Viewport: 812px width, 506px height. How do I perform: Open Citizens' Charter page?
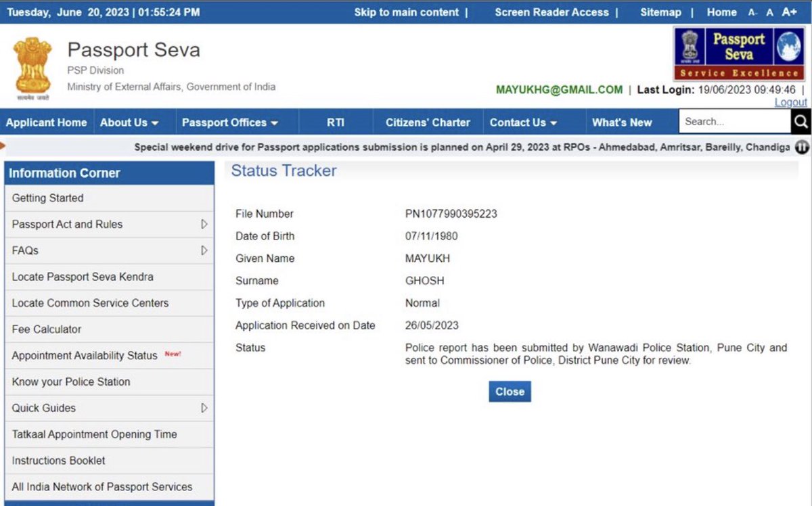[x=428, y=122]
